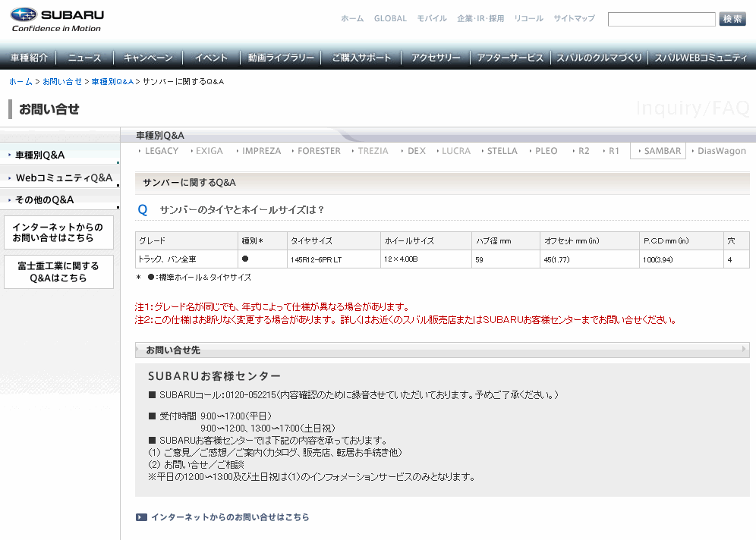The width and height of the screenshot is (756, 540).
Task: Open the サイトマップ link
Action: (x=575, y=19)
